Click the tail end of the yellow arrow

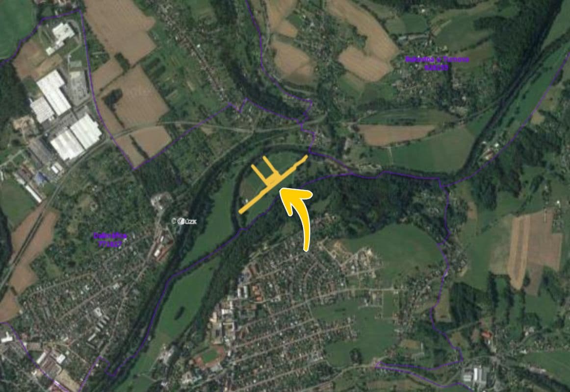pos(306,249)
